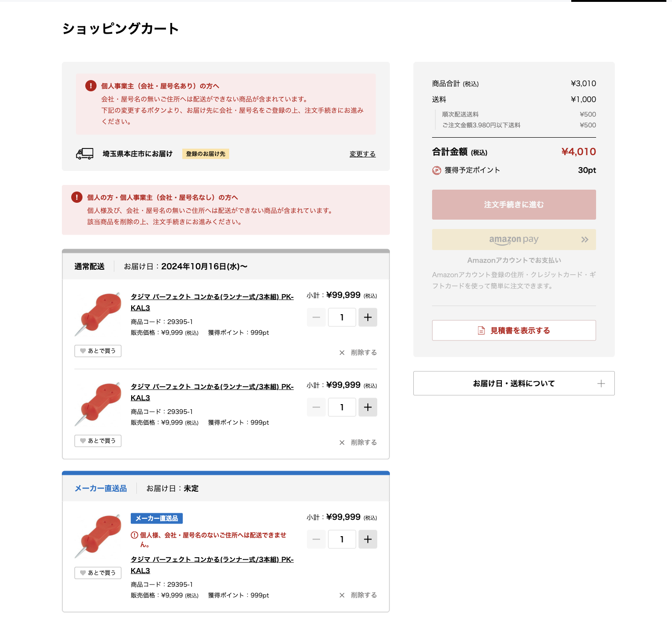
Task: Click the quantity input field of the second item
Action: pos(342,407)
